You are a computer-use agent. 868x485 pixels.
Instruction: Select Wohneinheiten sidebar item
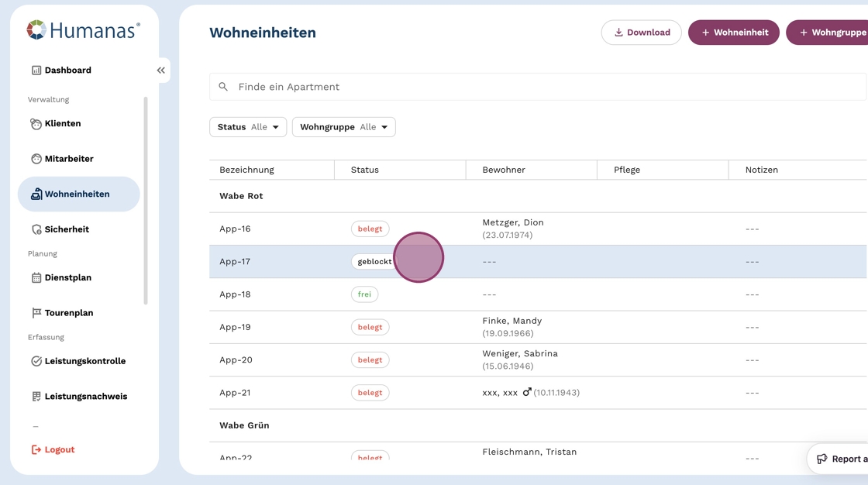[77, 194]
